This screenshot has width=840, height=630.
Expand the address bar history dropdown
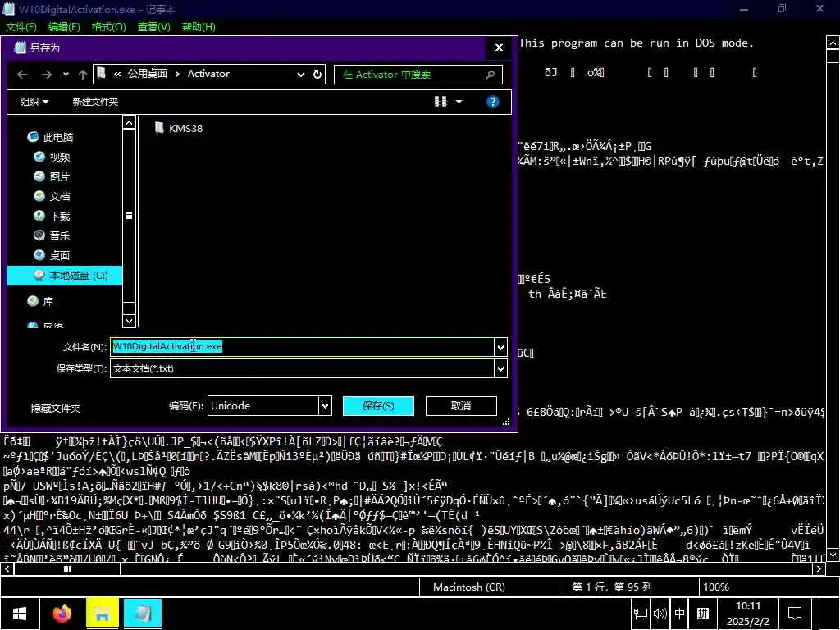[x=301, y=75]
